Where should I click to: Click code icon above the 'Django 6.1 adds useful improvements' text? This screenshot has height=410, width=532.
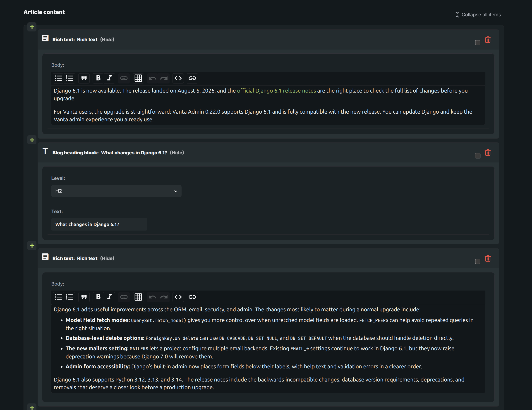point(178,297)
